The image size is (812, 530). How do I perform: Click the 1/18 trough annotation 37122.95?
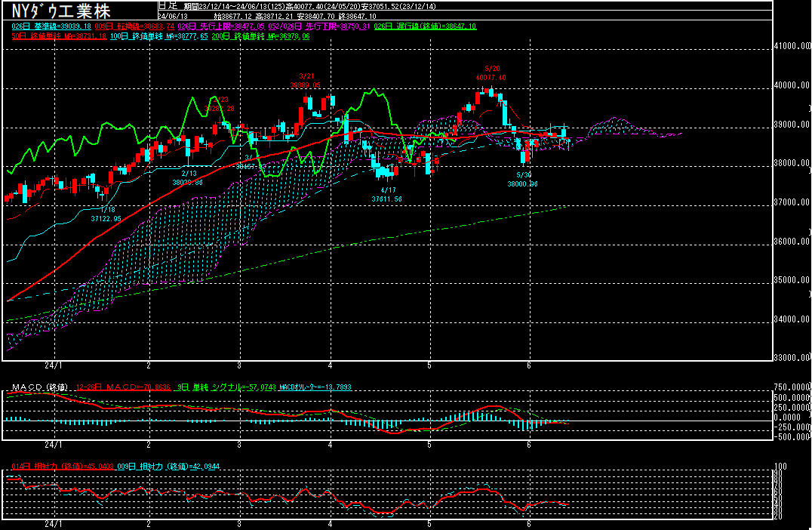coord(106,214)
